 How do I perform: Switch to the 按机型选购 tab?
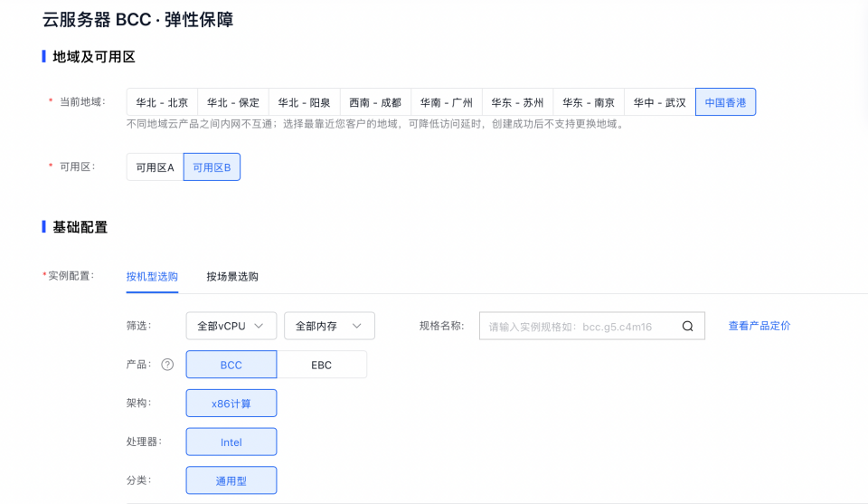pos(152,276)
